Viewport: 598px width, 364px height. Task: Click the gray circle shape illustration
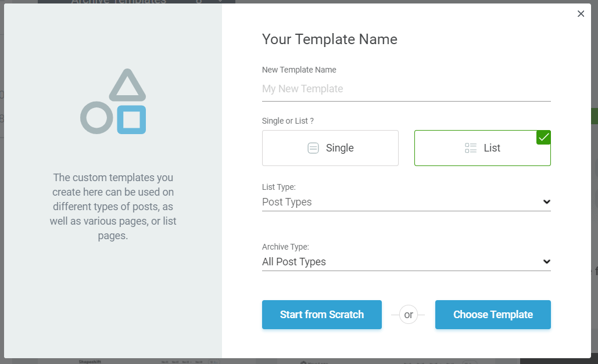[96, 118]
